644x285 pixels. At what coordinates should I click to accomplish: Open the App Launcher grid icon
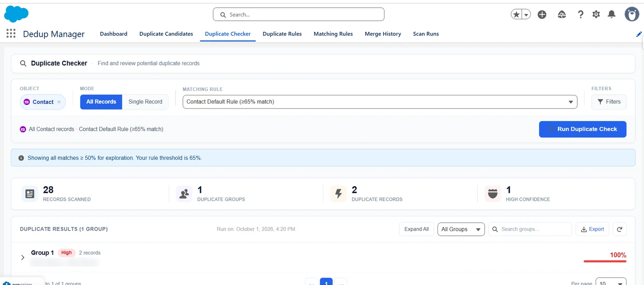point(11,34)
